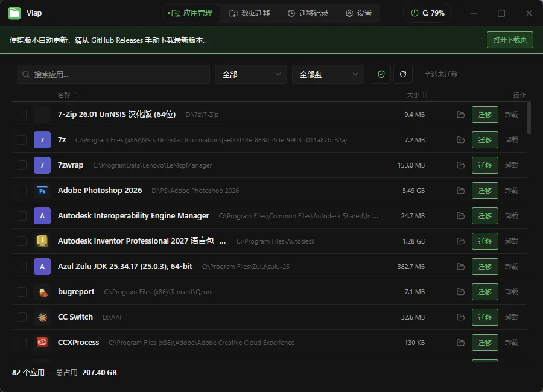Screen dimensions: 543x392
Task: Open folder for Adobe Photoshop 2026 row
Action: point(460,191)
